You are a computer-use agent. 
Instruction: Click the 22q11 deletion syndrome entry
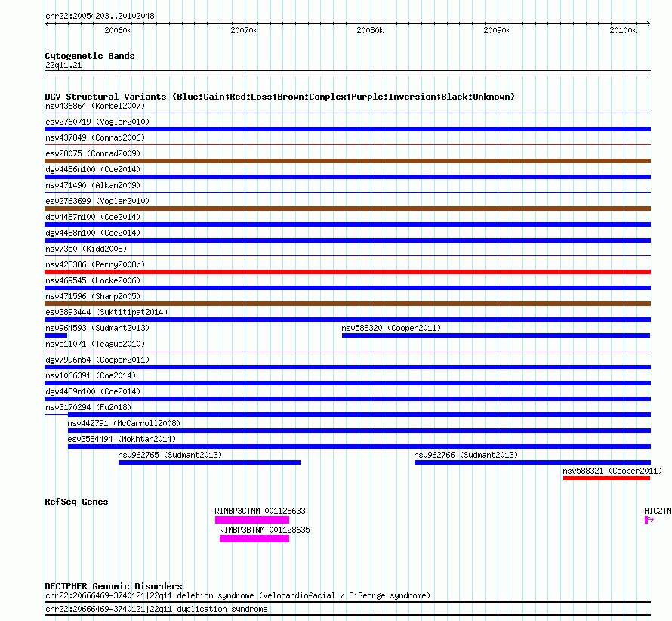click(238, 596)
